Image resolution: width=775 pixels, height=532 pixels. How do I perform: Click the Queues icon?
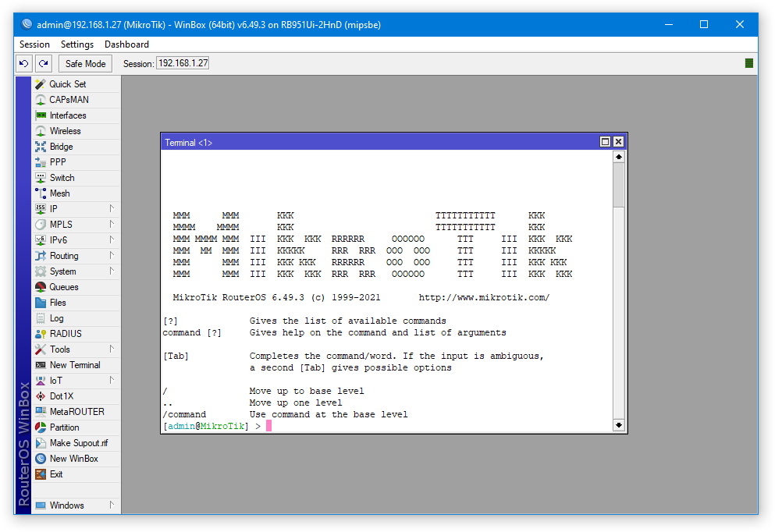(41, 287)
